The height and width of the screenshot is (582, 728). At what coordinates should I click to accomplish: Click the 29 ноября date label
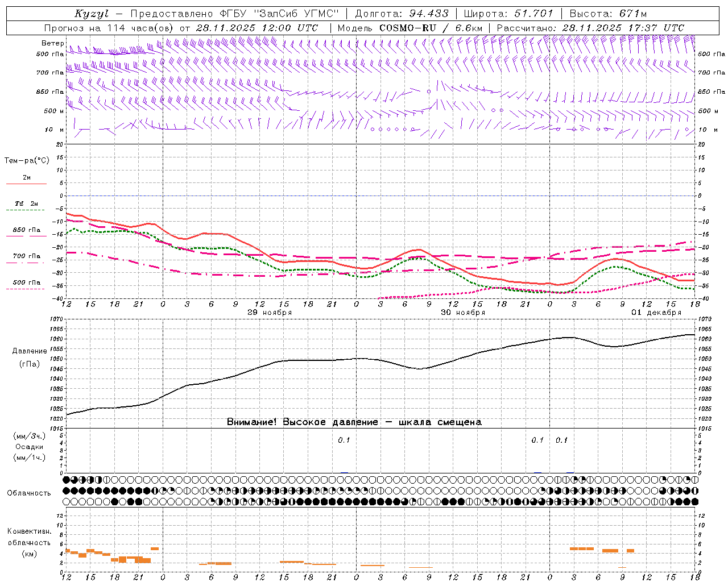270,313
